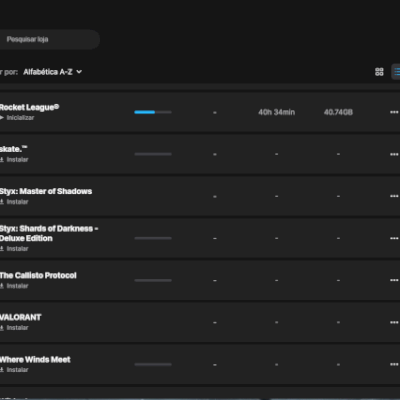Image resolution: width=400 pixels, height=400 pixels.
Task: Open more options for Rocket League
Action: [x=394, y=112]
